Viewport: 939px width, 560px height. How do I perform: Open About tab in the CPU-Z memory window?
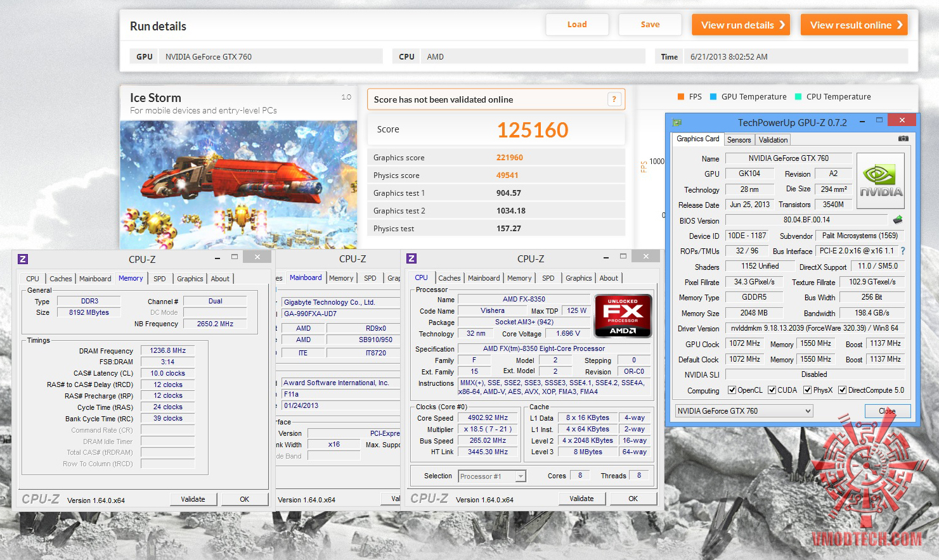220,279
